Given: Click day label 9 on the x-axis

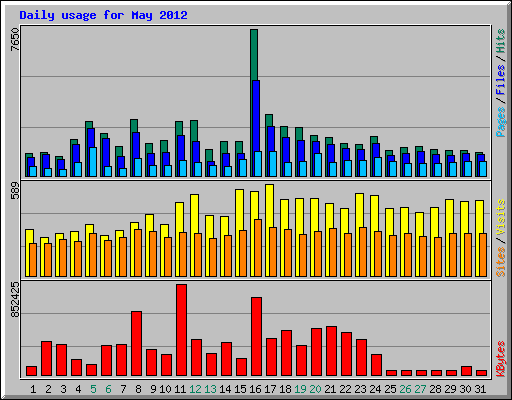Looking at the screenshot, I should [x=153, y=389].
